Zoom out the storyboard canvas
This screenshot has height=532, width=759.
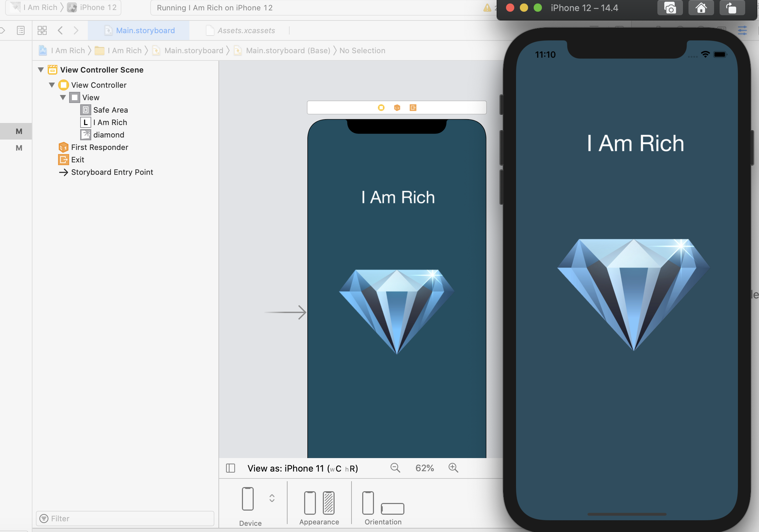(x=395, y=468)
